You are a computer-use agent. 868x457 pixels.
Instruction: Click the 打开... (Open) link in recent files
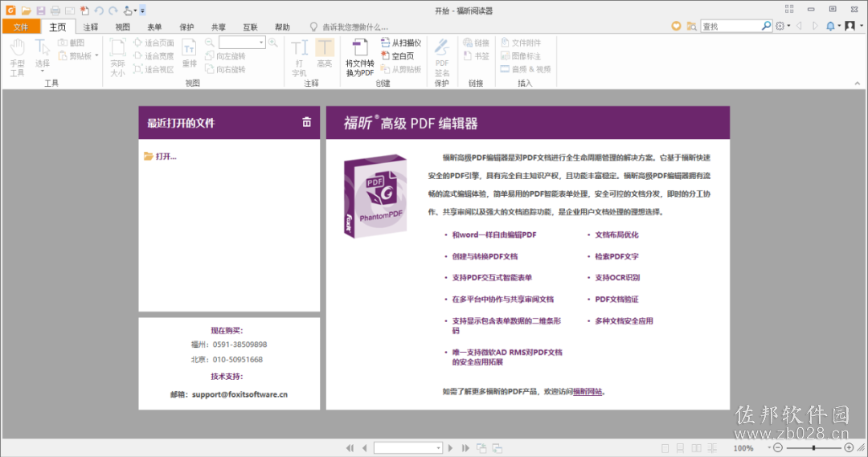click(160, 157)
